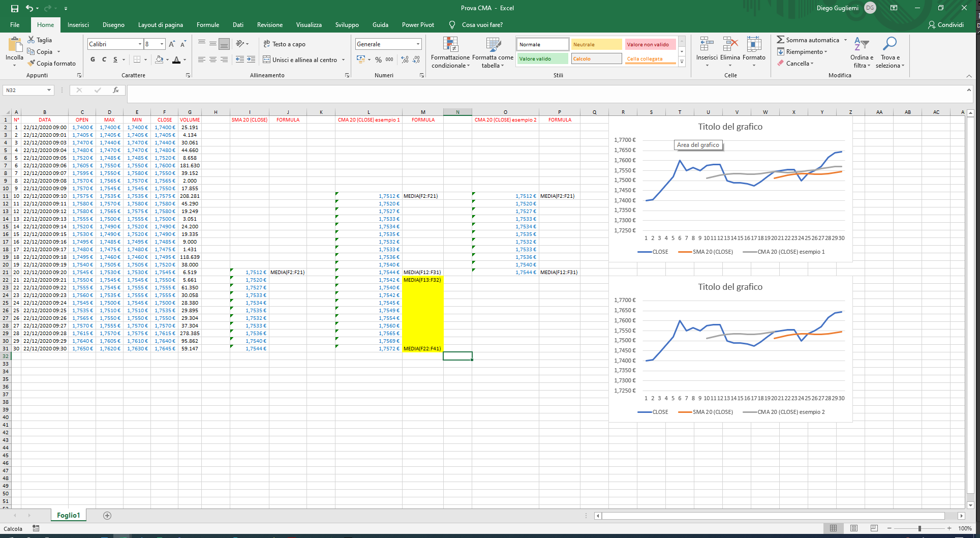Expand the Name Box dropdown

click(49, 90)
